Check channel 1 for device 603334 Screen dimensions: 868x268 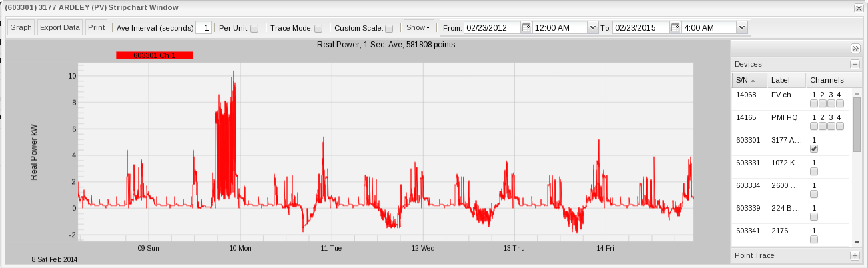tap(814, 194)
